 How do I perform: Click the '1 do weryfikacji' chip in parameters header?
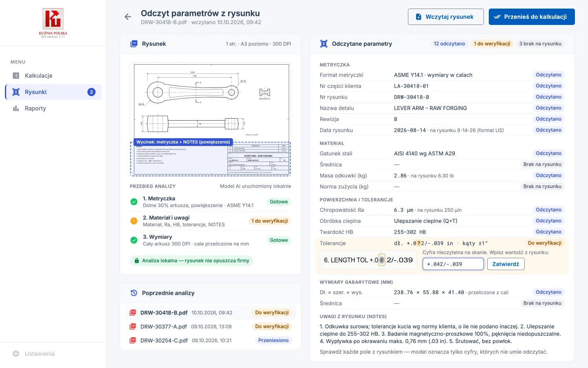coord(492,44)
